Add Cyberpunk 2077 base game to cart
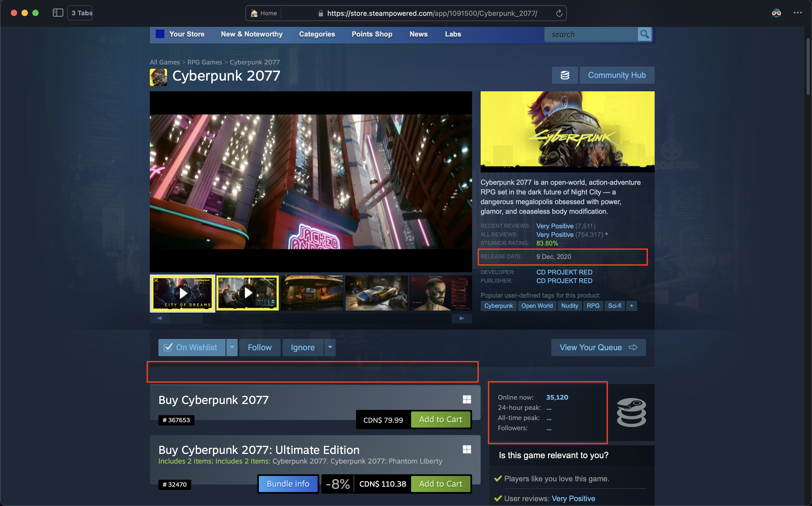Screen dimensions: 812x506 pos(440,420)
